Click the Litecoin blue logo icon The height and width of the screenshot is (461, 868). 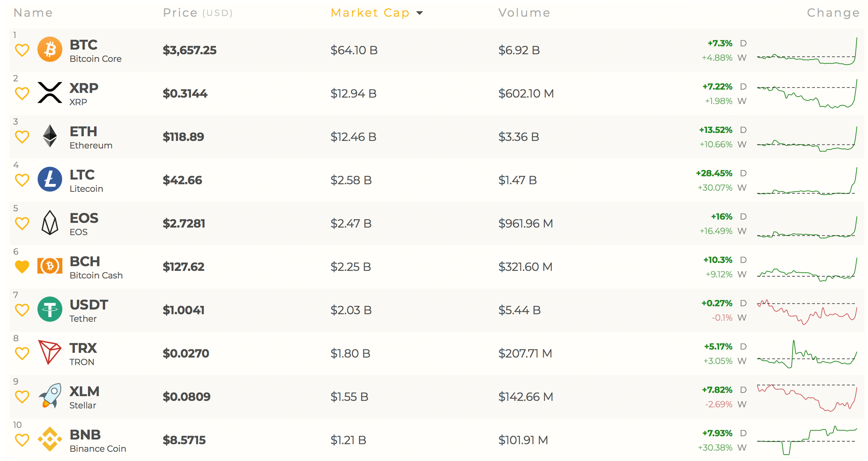click(x=50, y=179)
